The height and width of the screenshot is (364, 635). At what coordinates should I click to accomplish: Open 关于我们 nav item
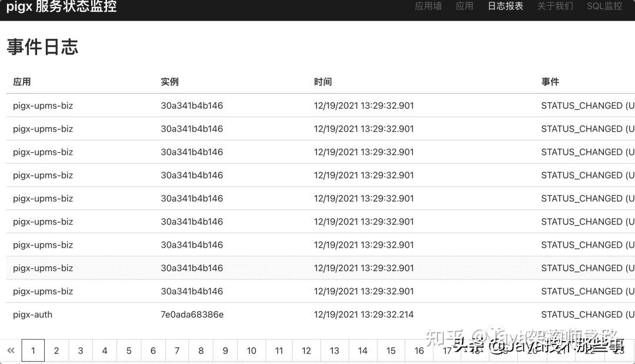pos(555,6)
